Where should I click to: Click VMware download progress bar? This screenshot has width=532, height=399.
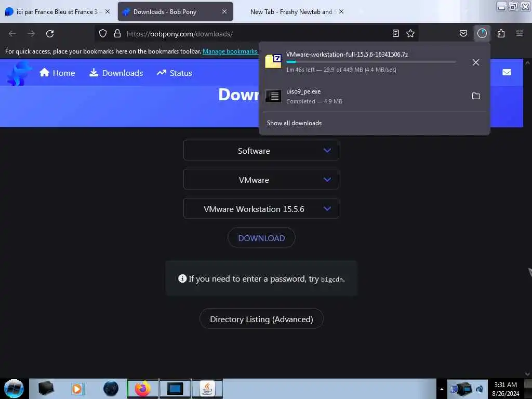[x=371, y=62]
